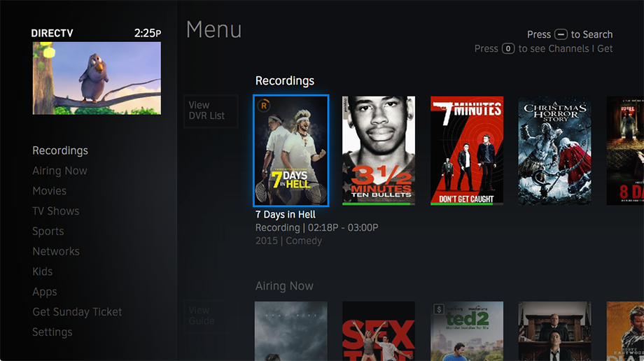The image size is (644, 361).
Task: Click the View DVR List button
Action: tap(211, 111)
